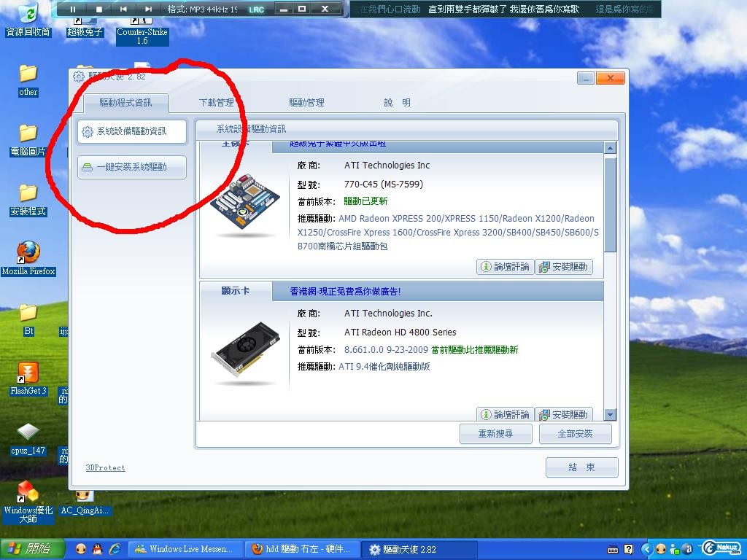The height and width of the screenshot is (560, 747).
Task: Click the 驅動已更新 status text
Action: pos(366,201)
